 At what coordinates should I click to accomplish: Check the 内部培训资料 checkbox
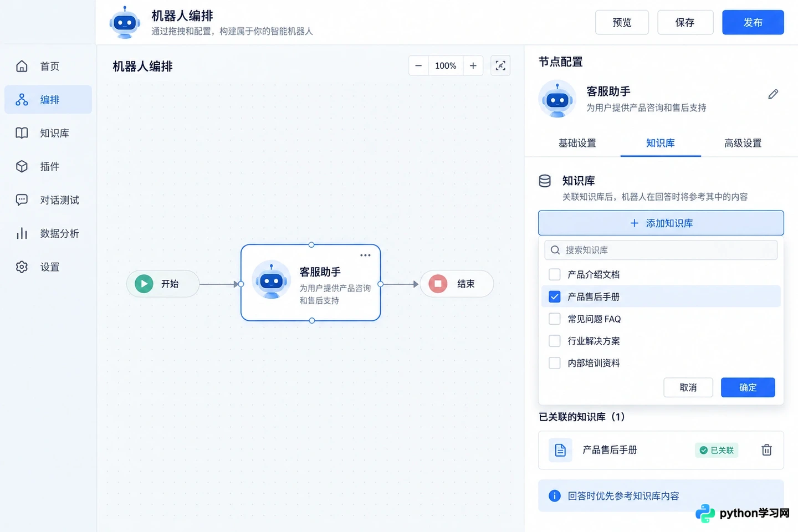point(554,363)
